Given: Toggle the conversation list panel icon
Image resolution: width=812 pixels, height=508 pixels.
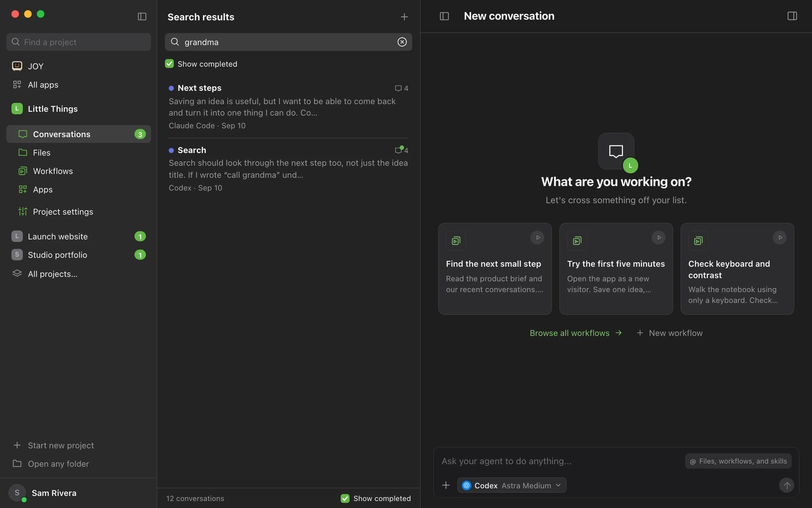Looking at the screenshot, I should coord(444,16).
